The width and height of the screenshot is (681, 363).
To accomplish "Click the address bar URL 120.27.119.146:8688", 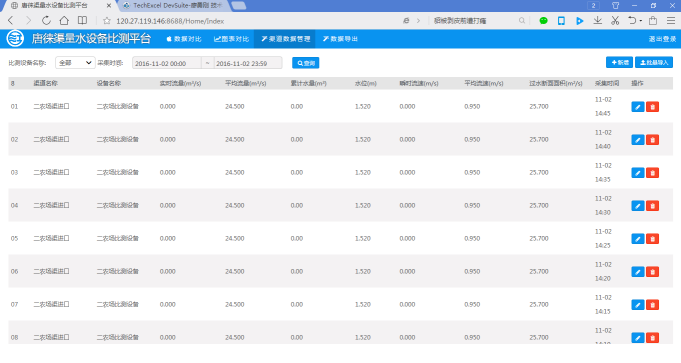I will point(170,21).
